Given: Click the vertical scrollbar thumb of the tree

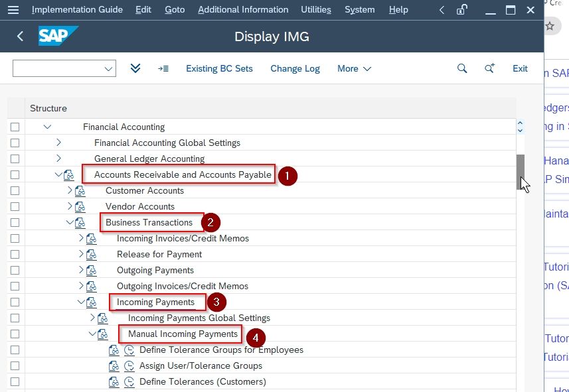Looking at the screenshot, I should point(521,172).
